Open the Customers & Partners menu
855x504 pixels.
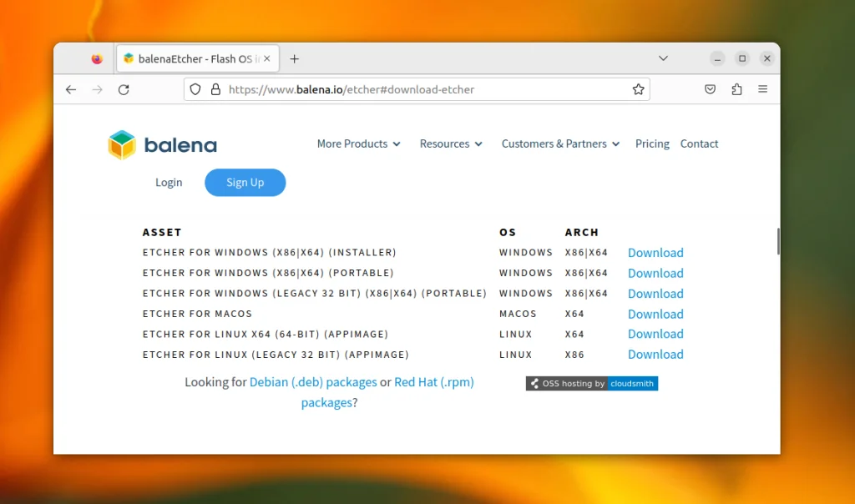click(559, 144)
